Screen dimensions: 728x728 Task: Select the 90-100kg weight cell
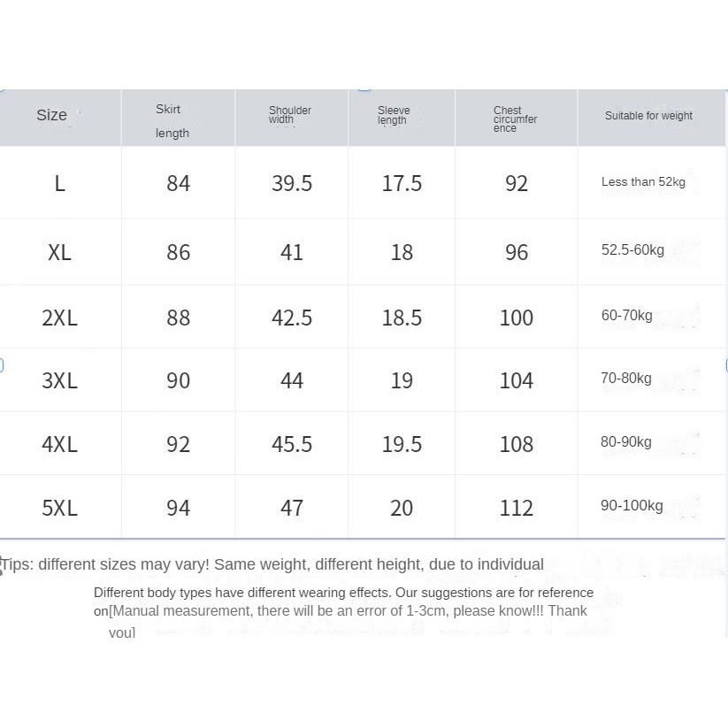click(632, 506)
